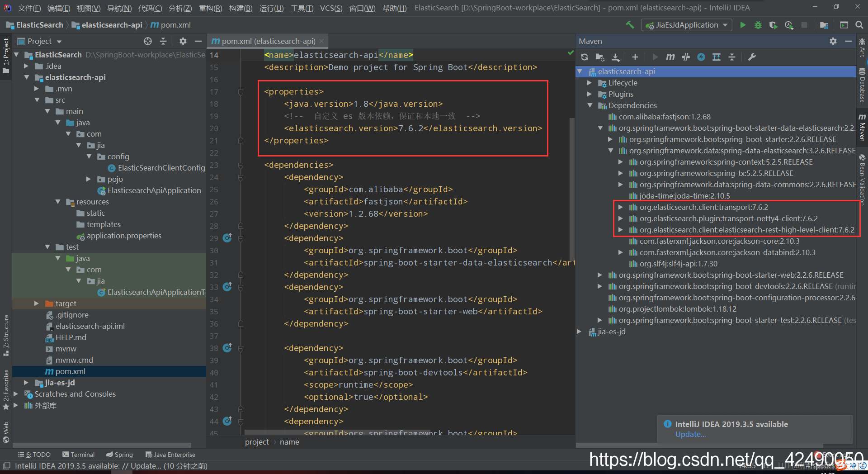Toggle the 1: Project tool window button

pos(6,56)
